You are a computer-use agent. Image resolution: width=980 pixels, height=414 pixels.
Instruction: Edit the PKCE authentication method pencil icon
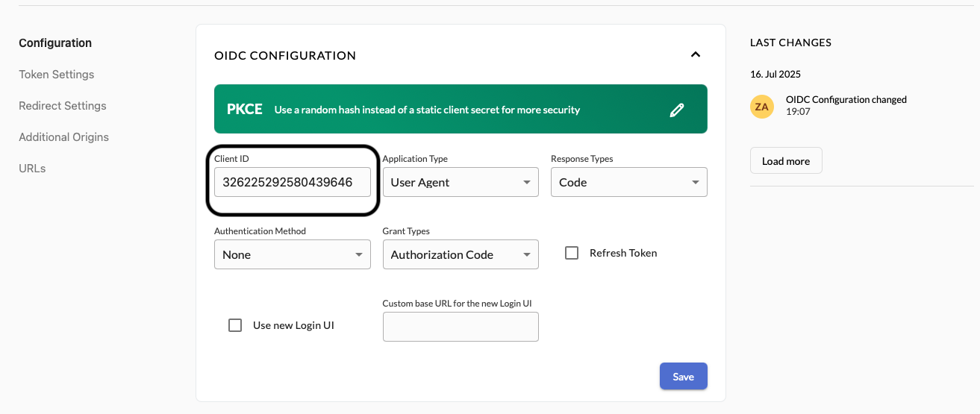pos(677,110)
